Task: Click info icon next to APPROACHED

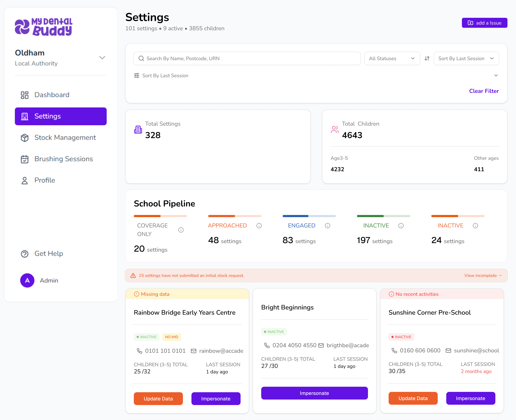Action: (x=259, y=225)
